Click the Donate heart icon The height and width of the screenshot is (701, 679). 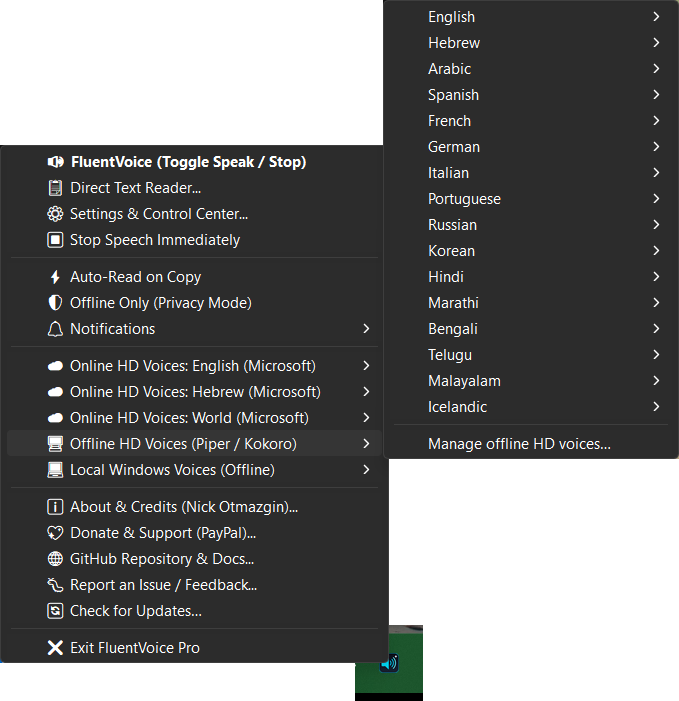tap(55, 533)
